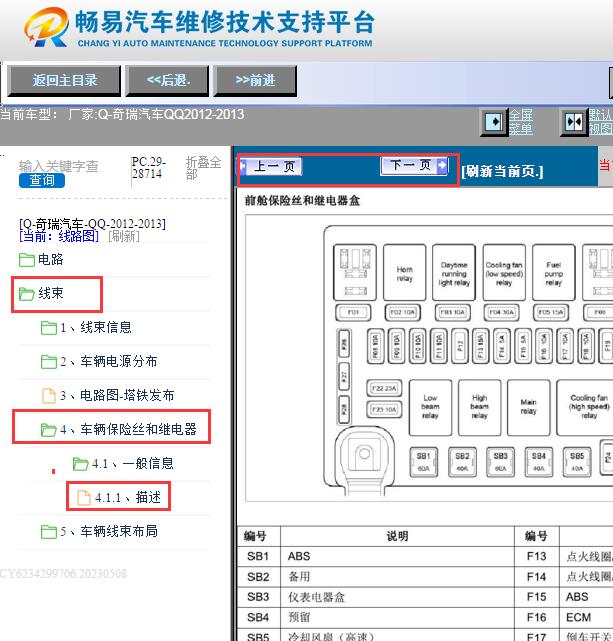Image resolution: width=613 pixels, height=641 pixels.
Task: Click the ABS description for SB1
Action: pyautogui.click(x=397, y=556)
